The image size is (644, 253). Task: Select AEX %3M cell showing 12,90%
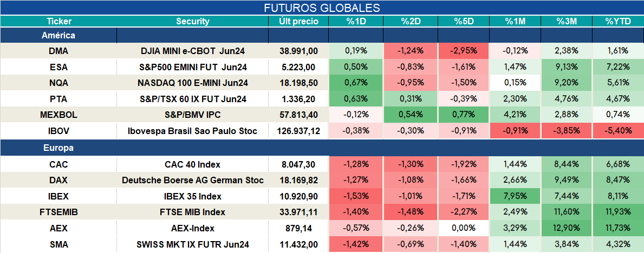[567, 228]
